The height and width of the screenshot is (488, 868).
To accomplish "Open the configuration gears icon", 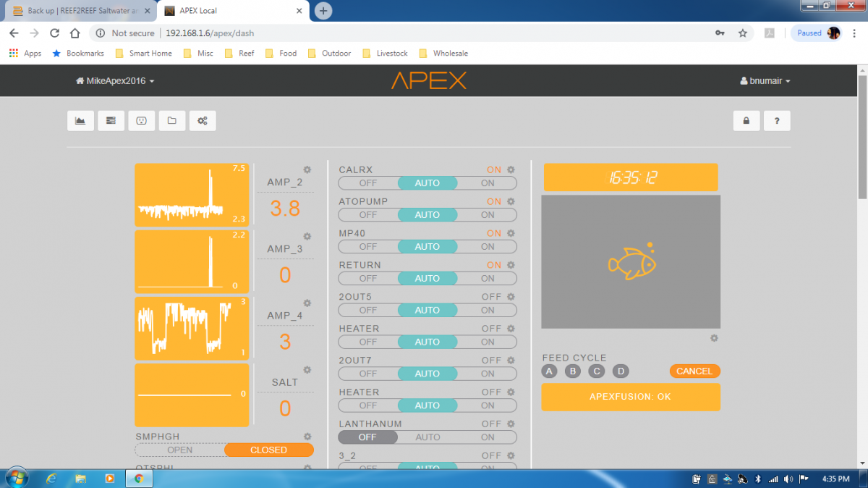I will [x=203, y=121].
